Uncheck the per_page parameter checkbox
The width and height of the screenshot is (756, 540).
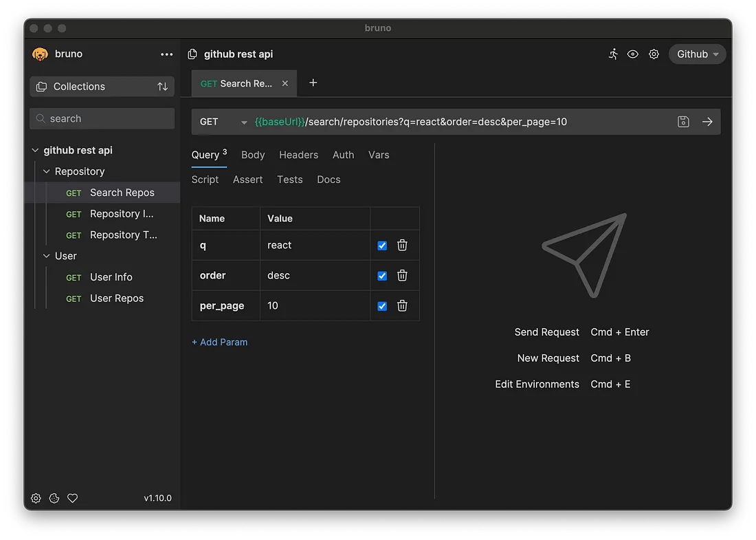pos(382,306)
